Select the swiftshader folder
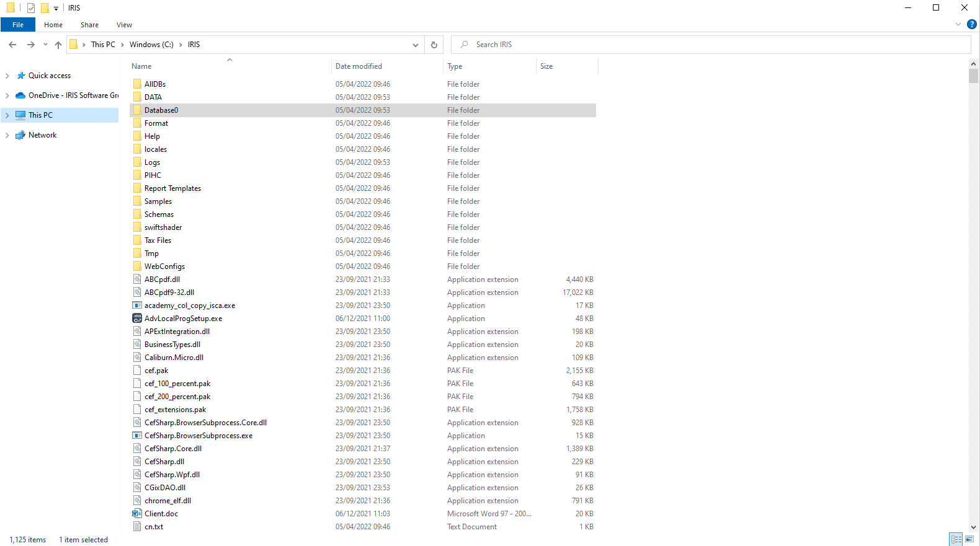 [163, 227]
